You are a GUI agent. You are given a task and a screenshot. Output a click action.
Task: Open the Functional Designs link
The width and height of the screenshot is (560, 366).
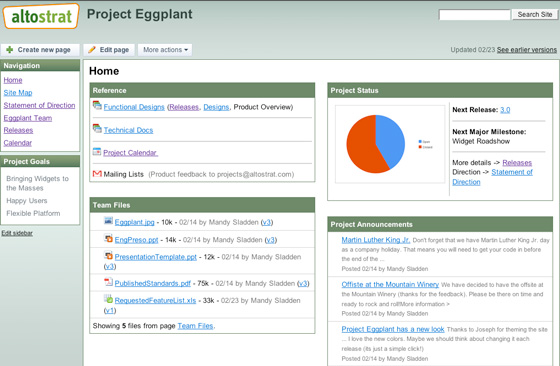[x=134, y=107]
